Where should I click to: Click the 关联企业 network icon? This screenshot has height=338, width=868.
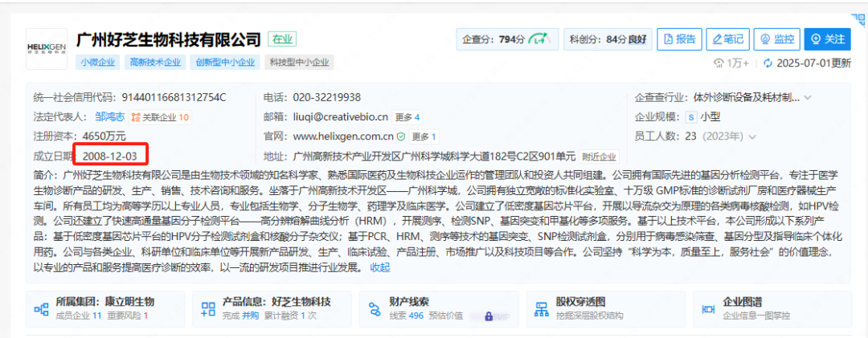(136, 116)
